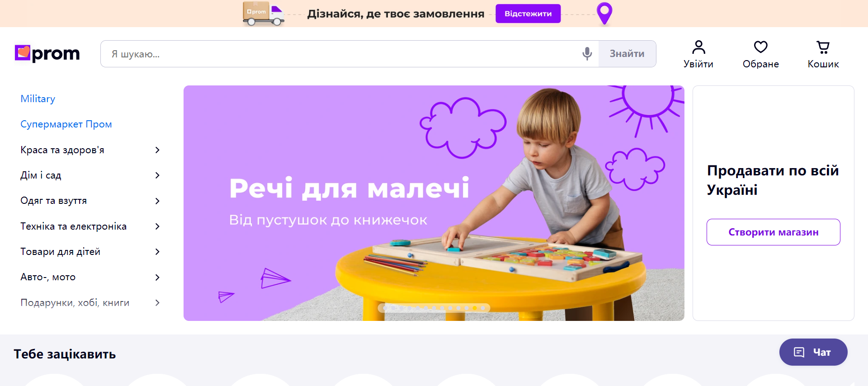Image resolution: width=868 pixels, height=386 pixels.
Task: Click the prom delivery truck icon
Action: point(264,14)
